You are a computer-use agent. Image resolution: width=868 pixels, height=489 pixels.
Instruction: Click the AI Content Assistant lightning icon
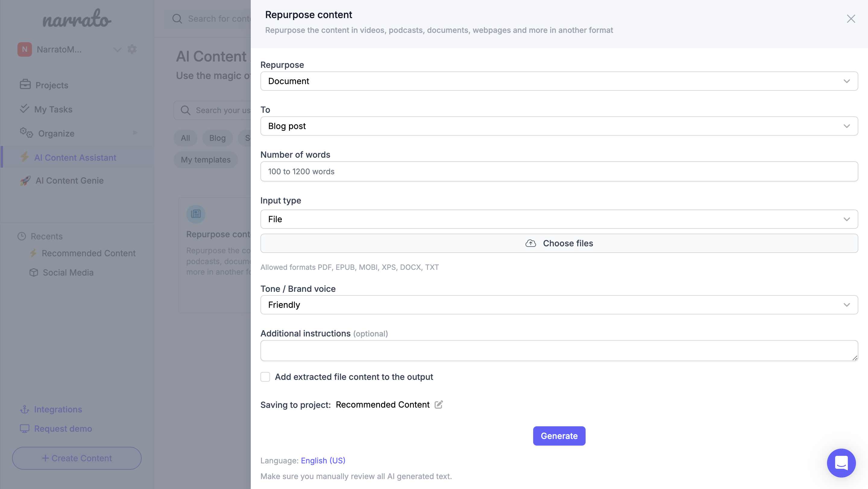click(24, 157)
